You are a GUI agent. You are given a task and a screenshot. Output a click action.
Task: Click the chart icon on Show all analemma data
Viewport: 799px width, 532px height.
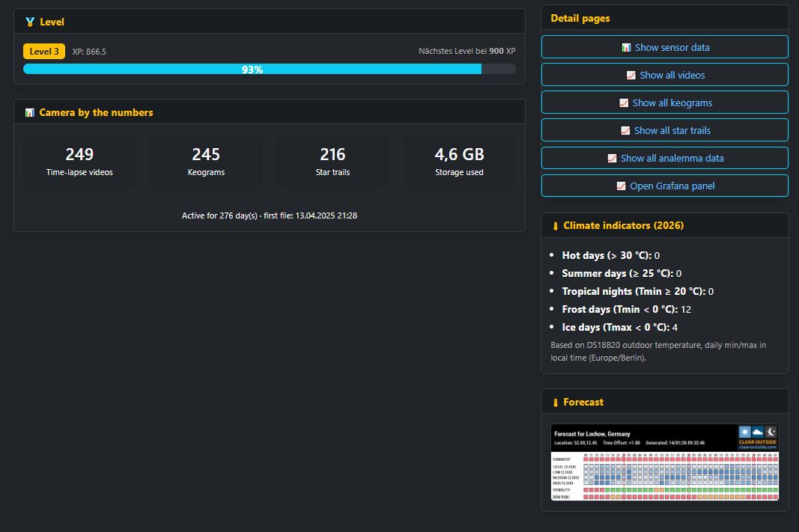point(612,159)
